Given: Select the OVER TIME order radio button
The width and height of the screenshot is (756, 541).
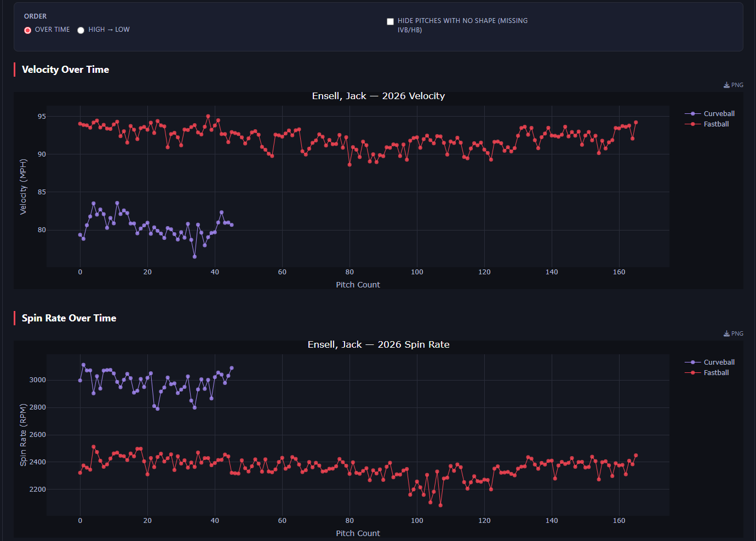Looking at the screenshot, I should [28, 30].
